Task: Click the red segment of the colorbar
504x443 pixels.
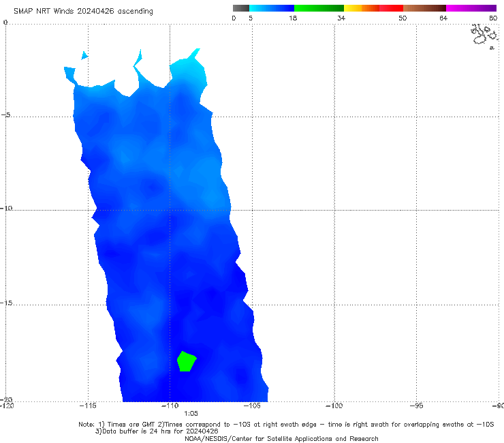Action: click(391, 8)
